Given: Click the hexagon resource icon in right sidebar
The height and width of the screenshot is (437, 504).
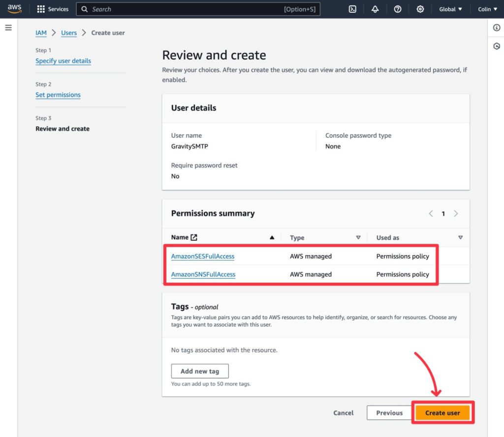Looking at the screenshot, I should (x=497, y=46).
